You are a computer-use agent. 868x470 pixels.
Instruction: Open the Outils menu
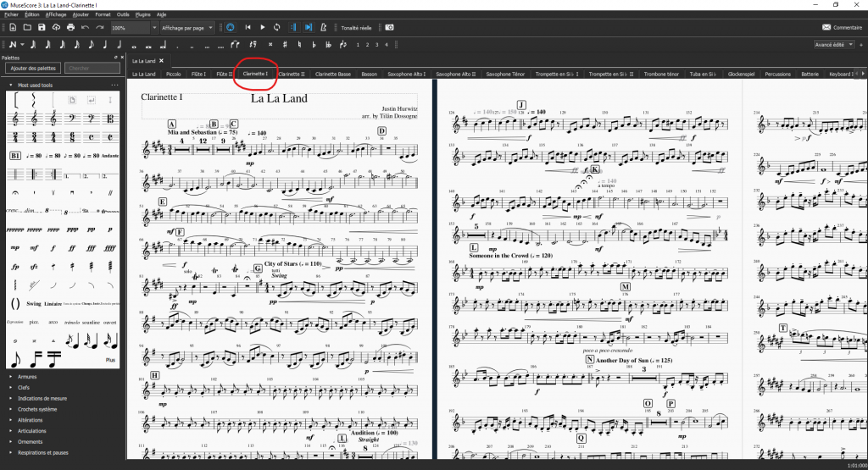point(123,14)
